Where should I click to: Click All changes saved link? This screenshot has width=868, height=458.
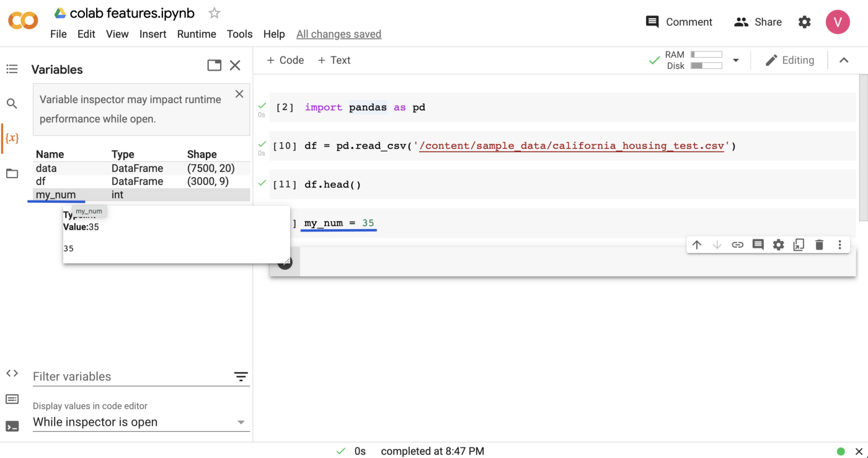pos(339,34)
